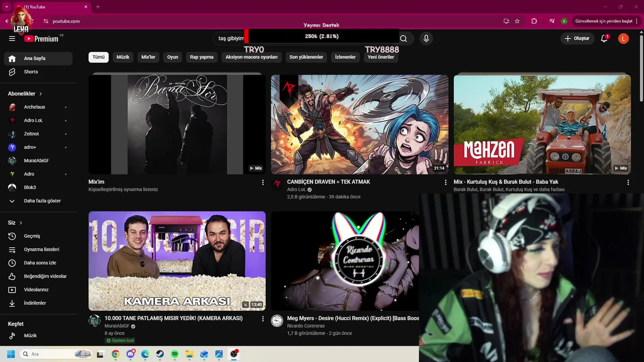Open the adro+ channel

(x=38, y=147)
